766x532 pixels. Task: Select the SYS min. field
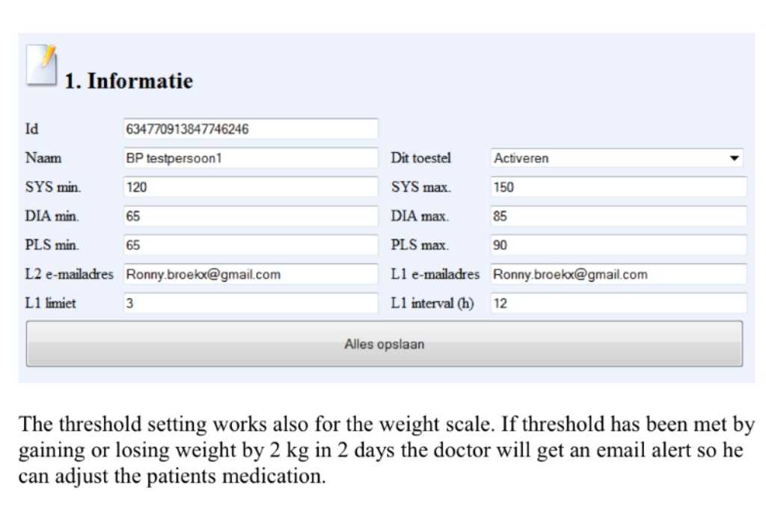tap(251, 188)
